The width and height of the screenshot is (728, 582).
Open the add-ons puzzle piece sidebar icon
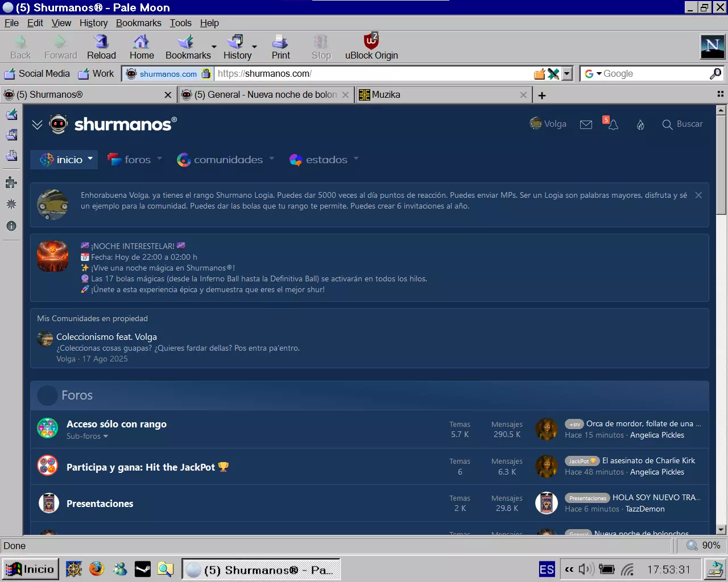11,182
